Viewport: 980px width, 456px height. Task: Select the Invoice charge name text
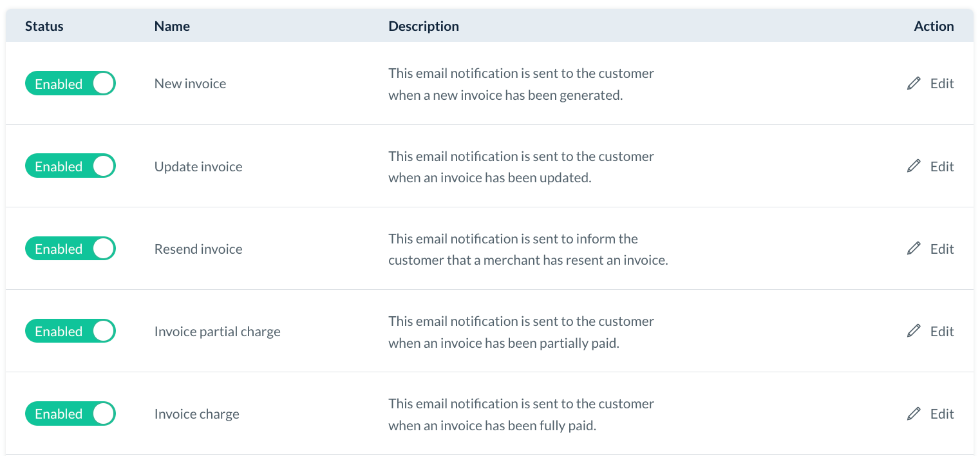pos(196,414)
